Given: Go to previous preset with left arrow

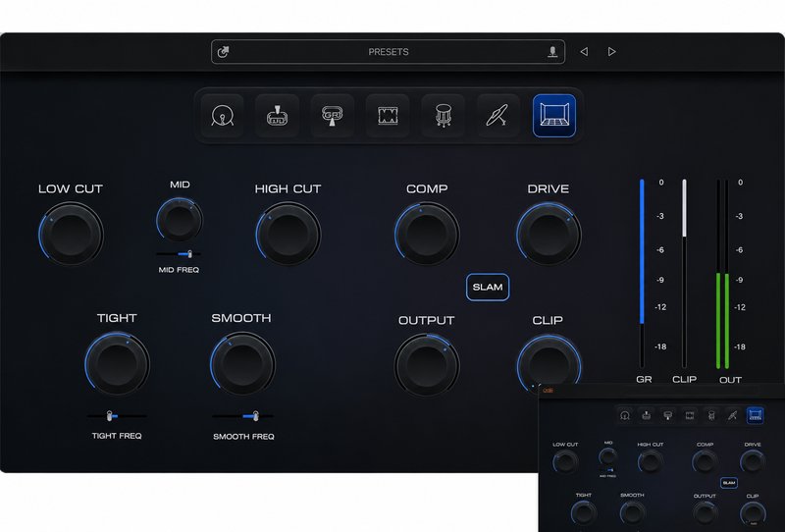Looking at the screenshot, I should (x=584, y=52).
